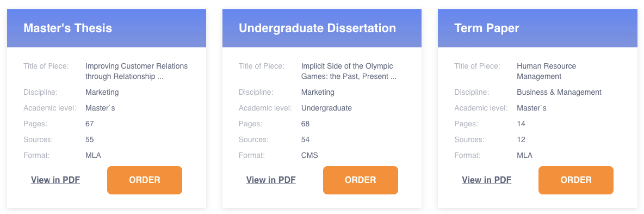The width and height of the screenshot is (644, 214).
Task: Click MLA format in Term Paper card
Action: 524,156
